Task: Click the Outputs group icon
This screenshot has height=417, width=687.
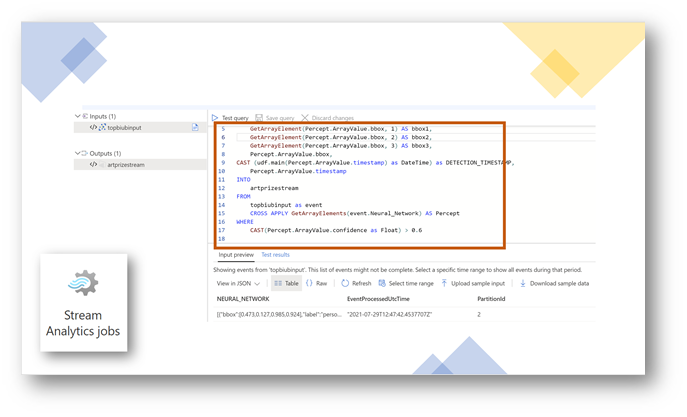Action: pos(85,153)
